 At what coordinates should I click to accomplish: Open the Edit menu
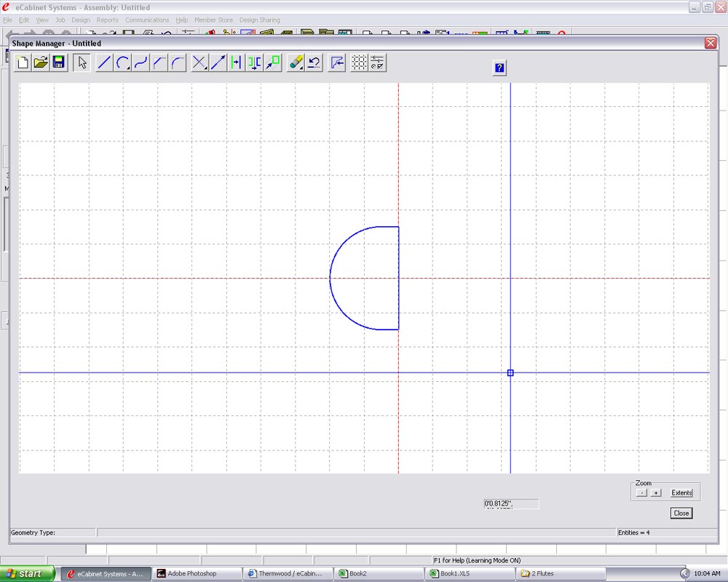coord(24,20)
